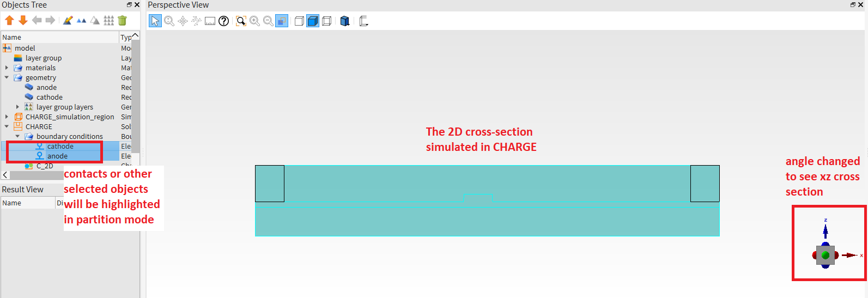Click the Type column header in Objects Tree

(x=125, y=37)
